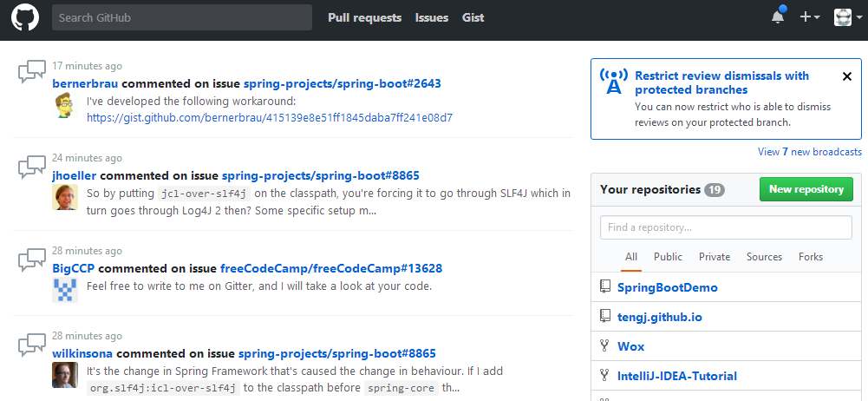This screenshot has height=401, width=868.
Task: Click fork icon beside Wox
Action: 604,346
